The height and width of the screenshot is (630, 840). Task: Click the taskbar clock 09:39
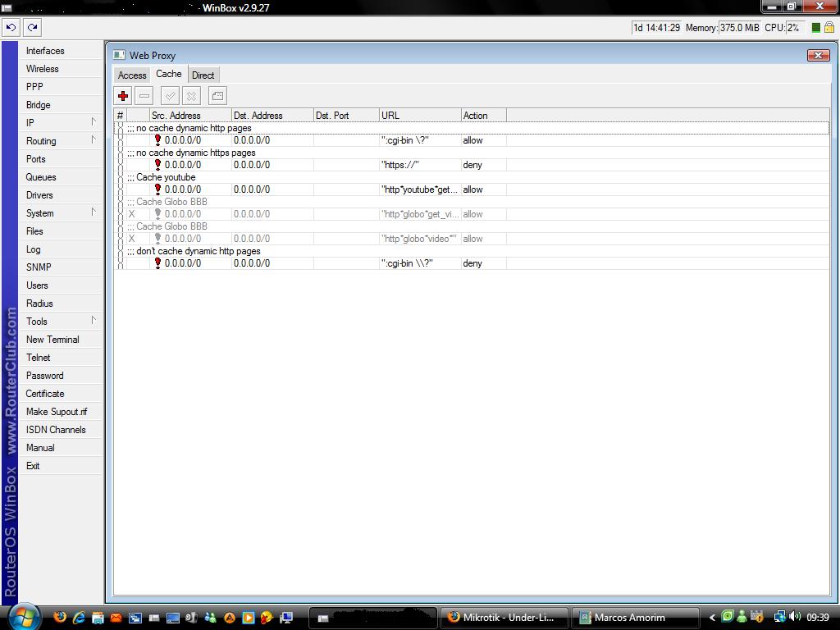tap(818, 618)
